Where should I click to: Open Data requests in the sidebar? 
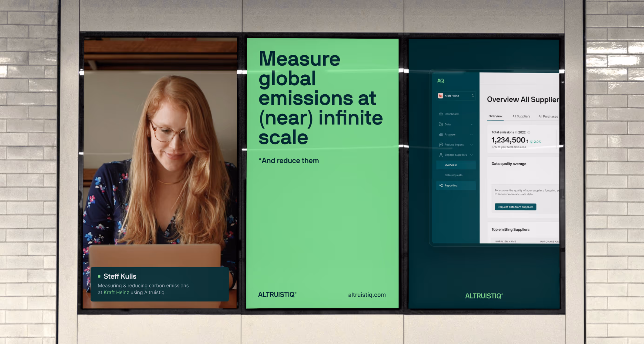(x=453, y=175)
